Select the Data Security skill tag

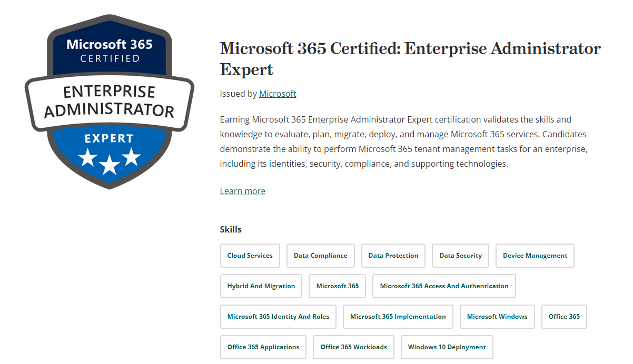pyautogui.click(x=460, y=256)
